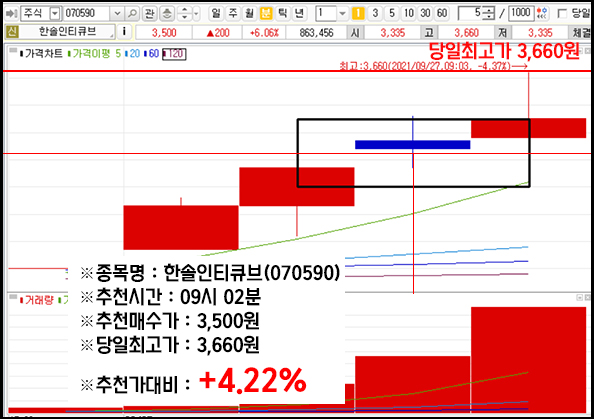The height and width of the screenshot is (419, 594).
Task: Open the stock code 070590 dropdown
Action: point(117,14)
